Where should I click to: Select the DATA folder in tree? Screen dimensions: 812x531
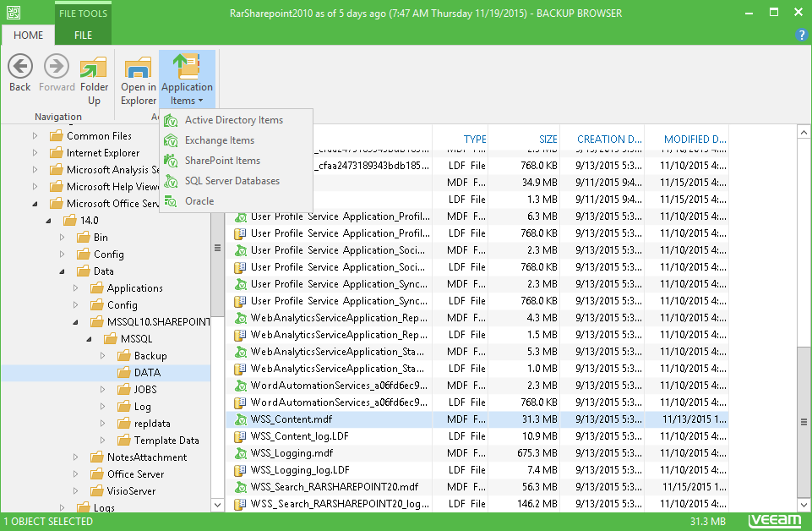click(x=147, y=373)
